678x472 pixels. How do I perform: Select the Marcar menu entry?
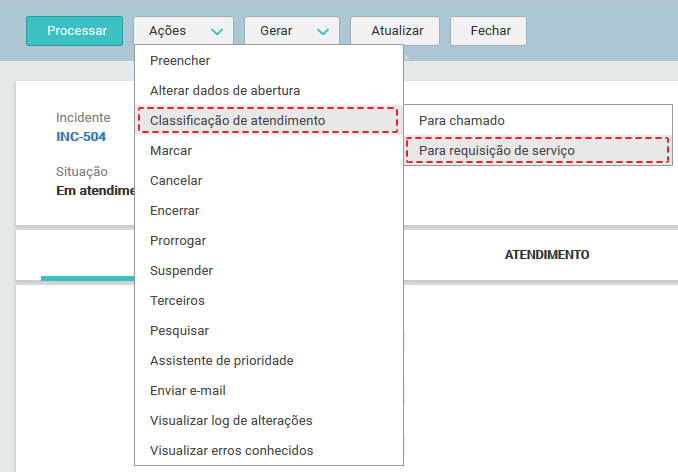[x=269, y=150]
